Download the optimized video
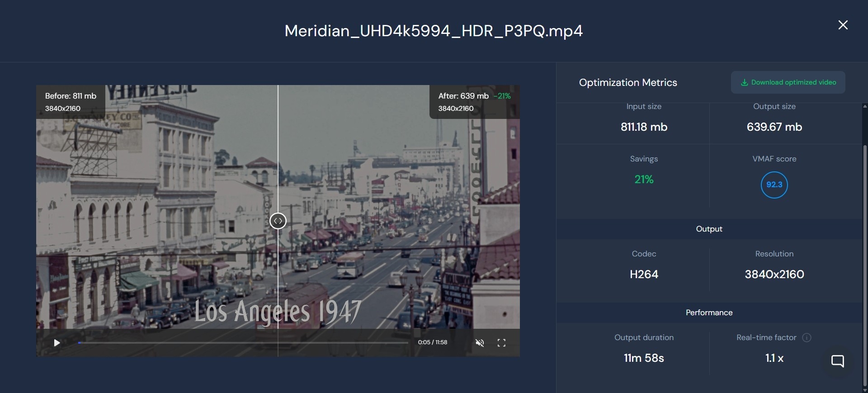The width and height of the screenshot is (868, 393). (788, 82)
